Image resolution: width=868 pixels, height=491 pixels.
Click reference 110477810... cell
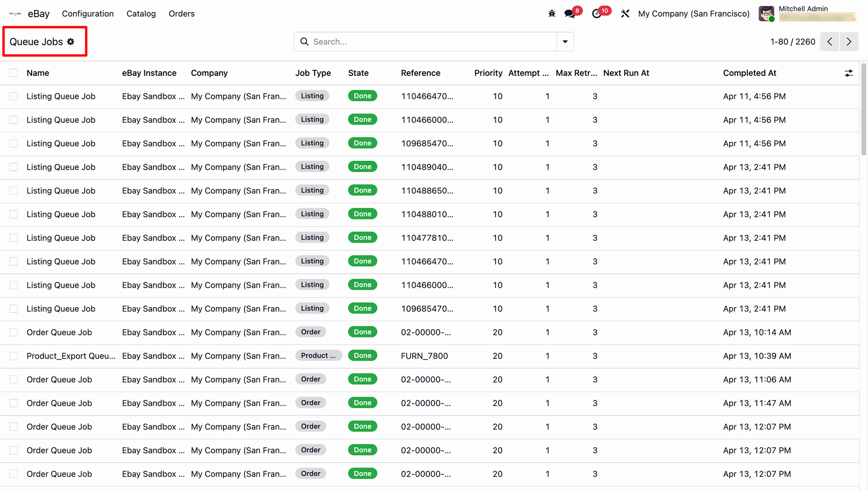tap(427, 238)
